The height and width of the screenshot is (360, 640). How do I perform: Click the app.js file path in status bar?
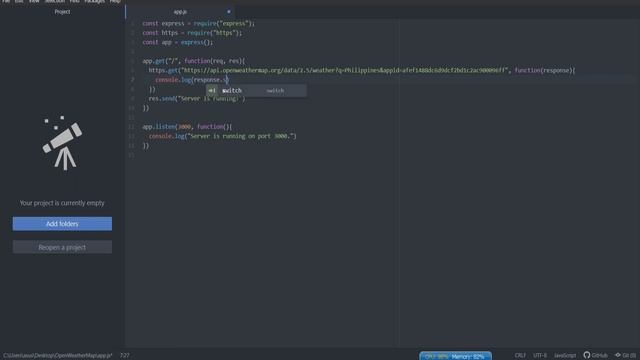(x=58, y=356)
